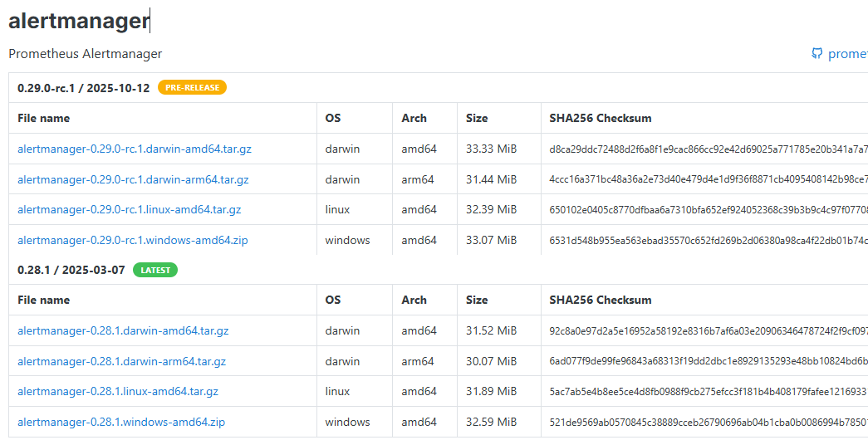868x440 pixels.
Task: Click the 31.44 MiB size cell
Action: tap(491, 180)
